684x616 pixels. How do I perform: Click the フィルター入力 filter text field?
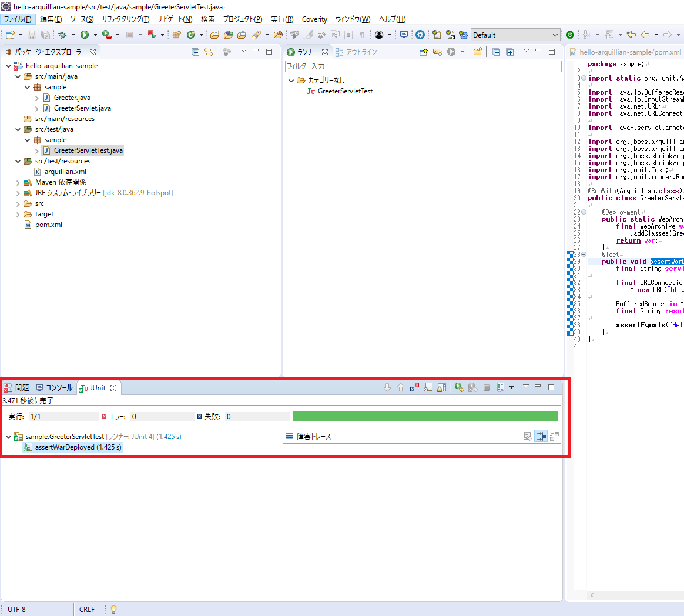coord(423,66)
